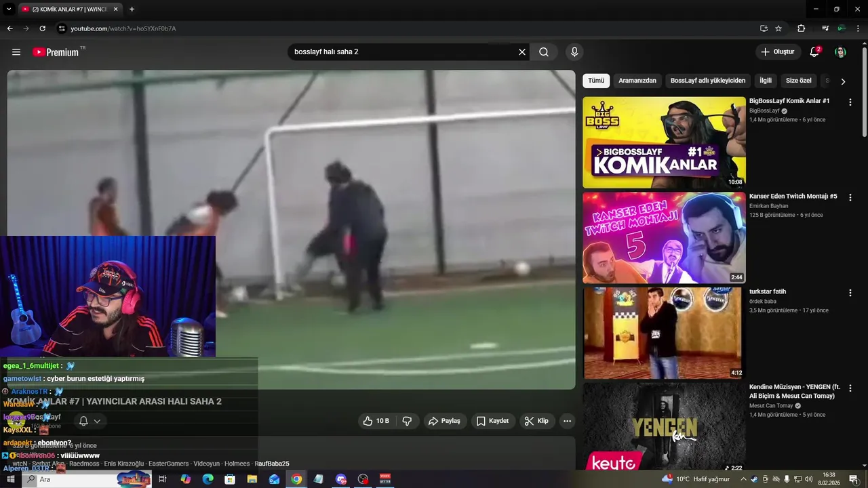Open File Explorer from taskbar
Screen dimensions: 868x488
252,479
